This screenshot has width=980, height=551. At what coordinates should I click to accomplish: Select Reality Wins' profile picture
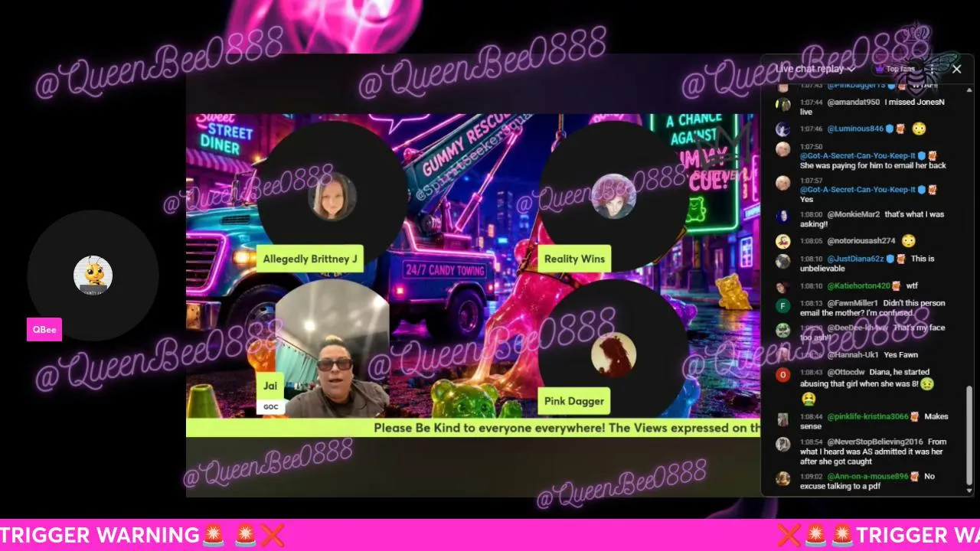(x=614, y=196)
